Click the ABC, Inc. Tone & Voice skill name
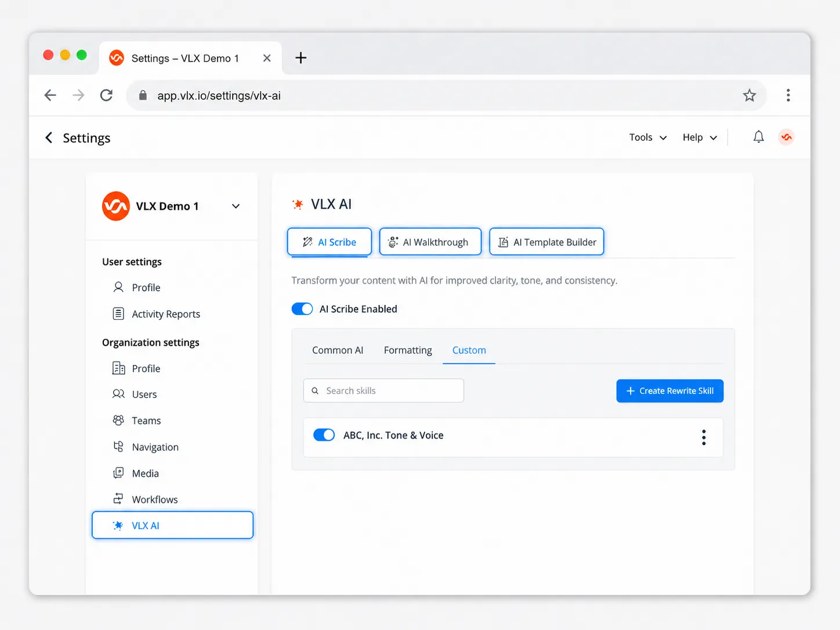The image size is (840, 630). coord(393,435)
